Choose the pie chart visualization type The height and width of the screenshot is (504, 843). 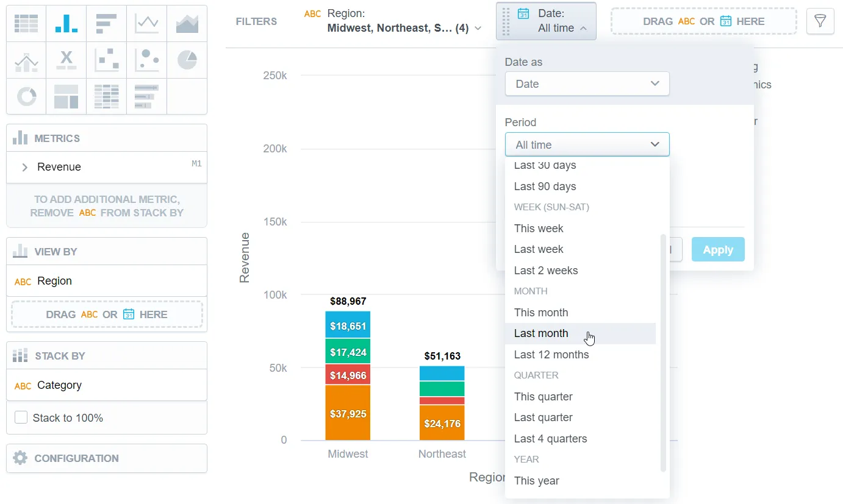click(x=187, y=59)
